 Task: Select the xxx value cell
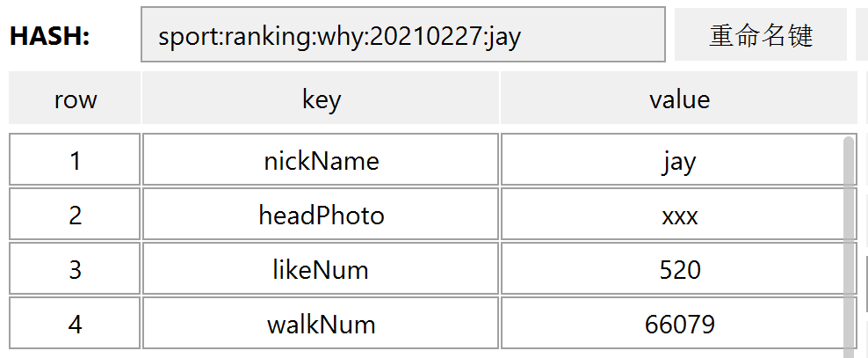click(x=679, y=214)
